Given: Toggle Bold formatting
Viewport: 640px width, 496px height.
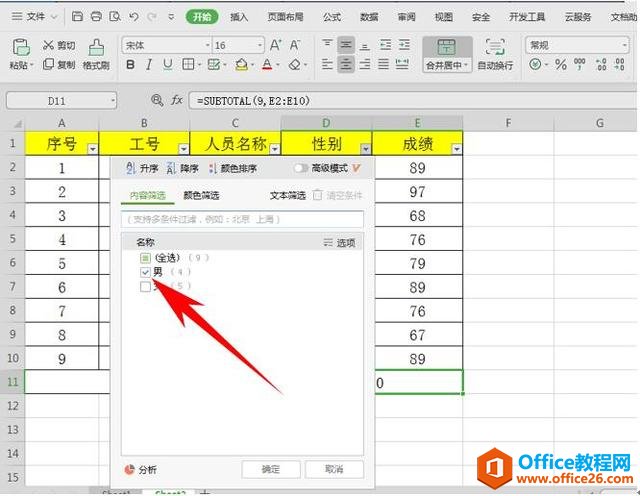Looking at the screenshot, I should [x=131, y=65].
